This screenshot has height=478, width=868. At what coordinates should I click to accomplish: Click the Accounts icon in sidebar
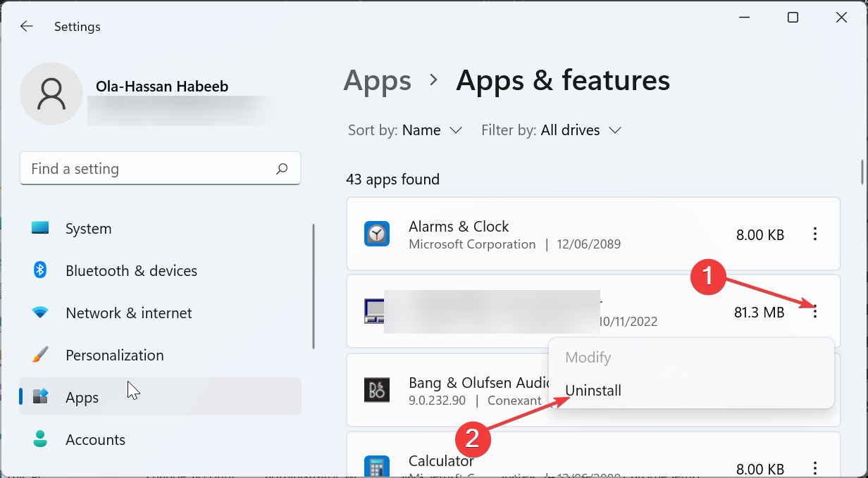(40, 439)
